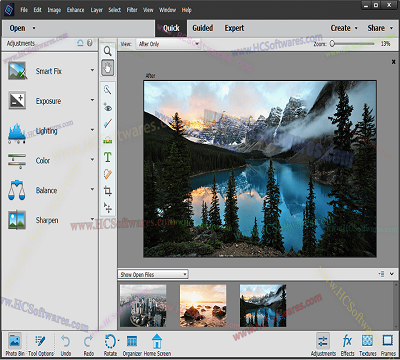Open the View menu
Screen dimensions: 400x360
click(x=148, y=10)
